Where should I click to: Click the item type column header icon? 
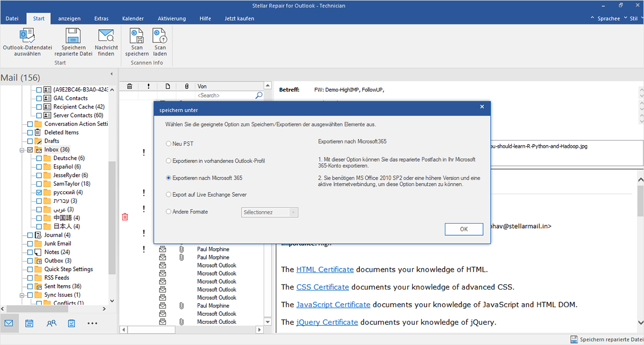[x=168, y=86]
